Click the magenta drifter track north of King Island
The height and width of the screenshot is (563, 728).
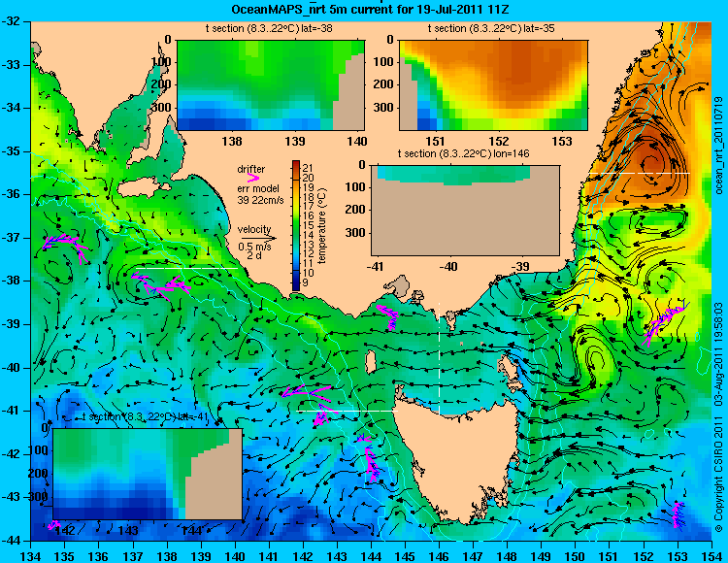coord(388,316)
